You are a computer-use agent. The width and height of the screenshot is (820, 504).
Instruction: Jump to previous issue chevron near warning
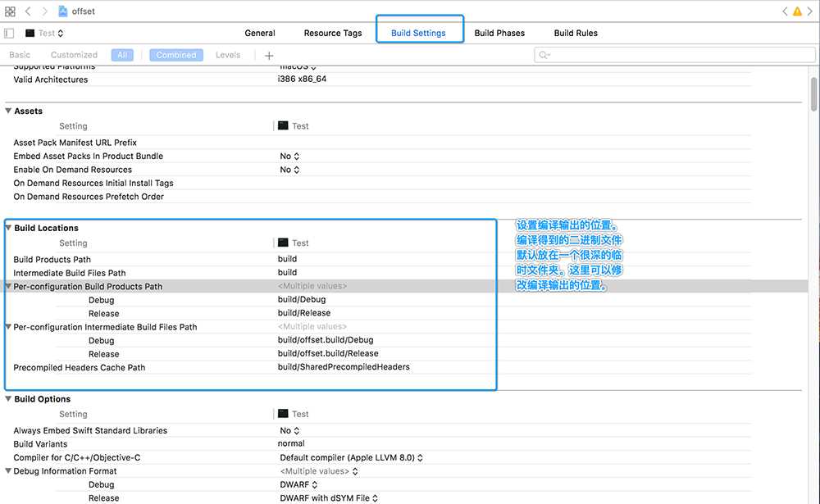(x=785, y=11)
